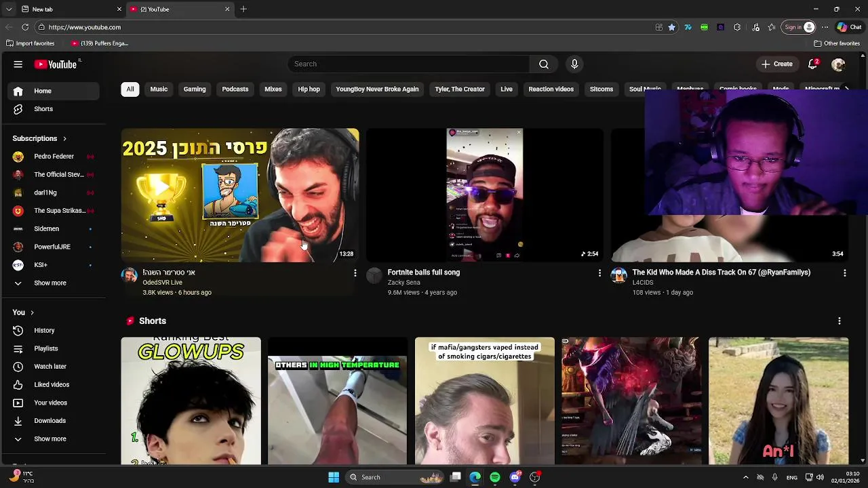The width and height of the screenshot is (868, 488).
Task: Open Zacky Sena channel link
Action: pos(403,283)
